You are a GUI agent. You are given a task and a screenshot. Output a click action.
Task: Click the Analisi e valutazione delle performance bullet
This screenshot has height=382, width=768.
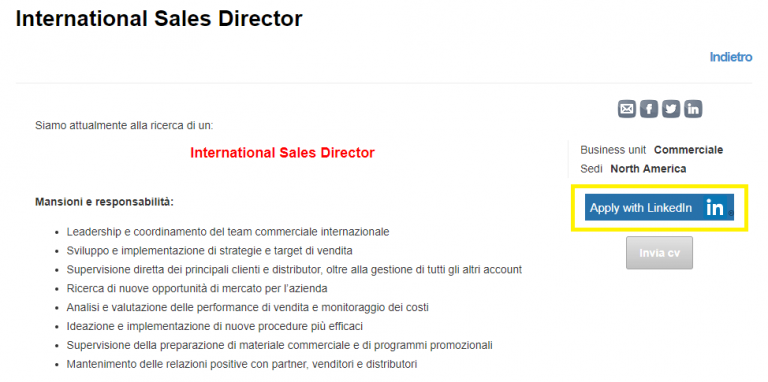point(248,308)
